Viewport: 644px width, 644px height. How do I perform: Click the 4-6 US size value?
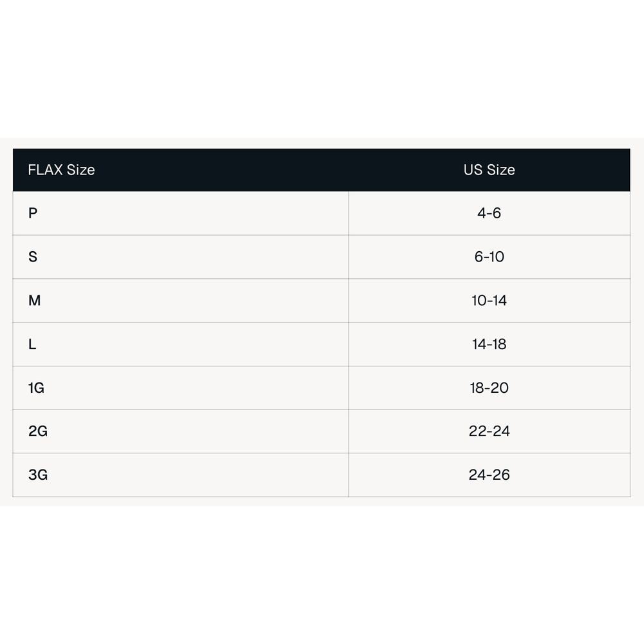(x=489, y=213)
